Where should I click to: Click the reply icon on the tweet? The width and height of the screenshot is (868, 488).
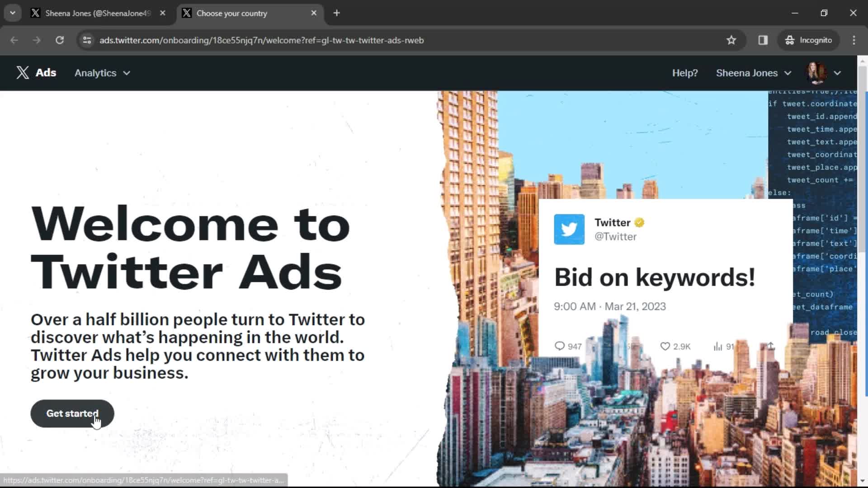pyautogui.click(x=559, y=346)
